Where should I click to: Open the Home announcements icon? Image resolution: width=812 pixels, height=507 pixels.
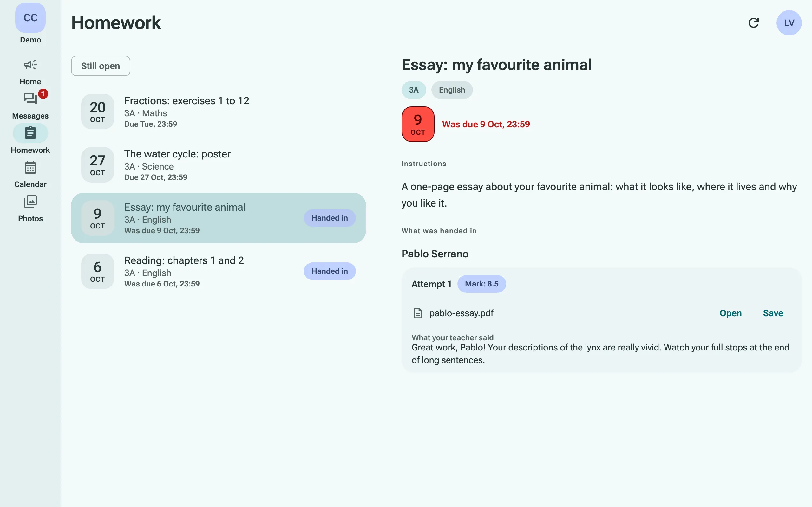[x=30, y=65]
